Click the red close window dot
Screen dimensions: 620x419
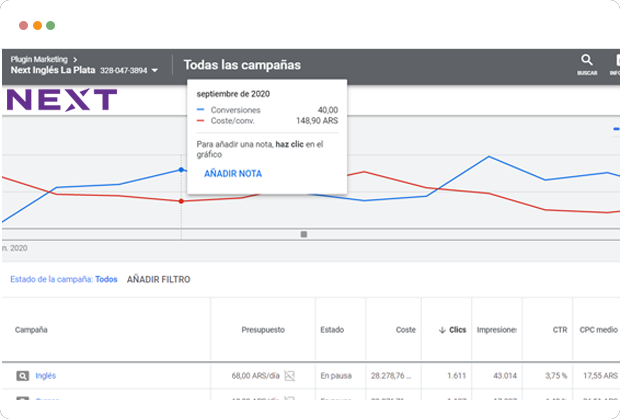click(23, 25)
